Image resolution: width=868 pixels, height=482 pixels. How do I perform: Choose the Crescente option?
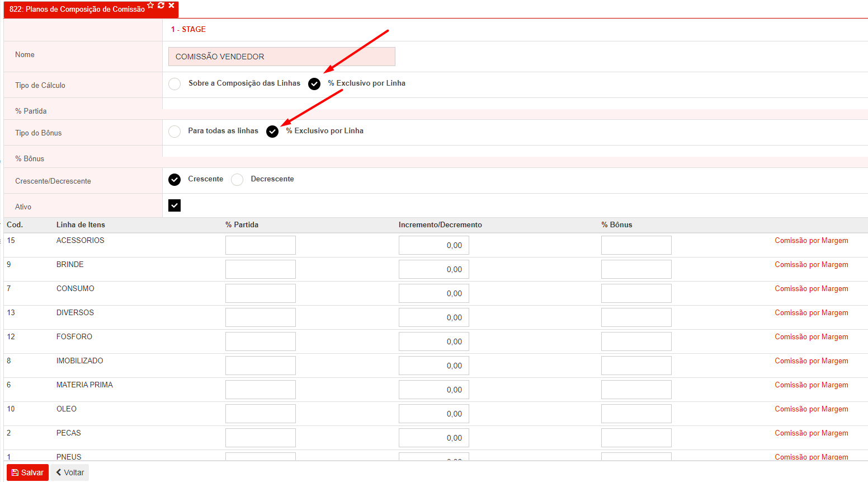[x=174, y=179]
